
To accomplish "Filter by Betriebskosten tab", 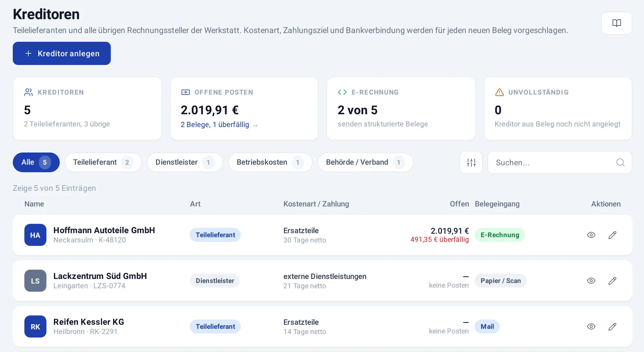I will pyautogui.click(x=270, y=162).
